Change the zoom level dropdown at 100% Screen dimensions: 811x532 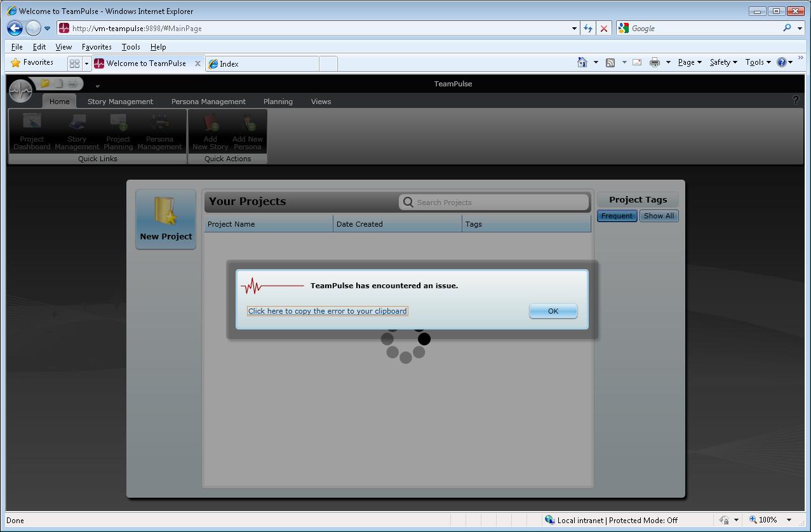point(789,520)
